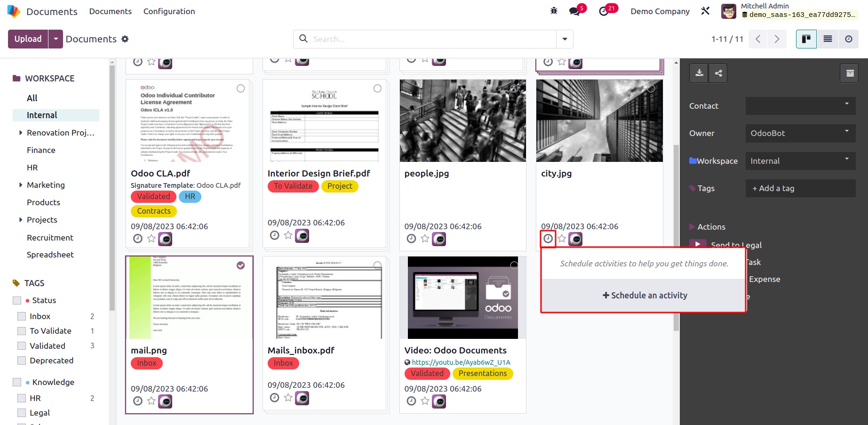Viewport: 868px width, 425px height.
Task: Open the search options dropdown arrow
Action: point(565,39)
